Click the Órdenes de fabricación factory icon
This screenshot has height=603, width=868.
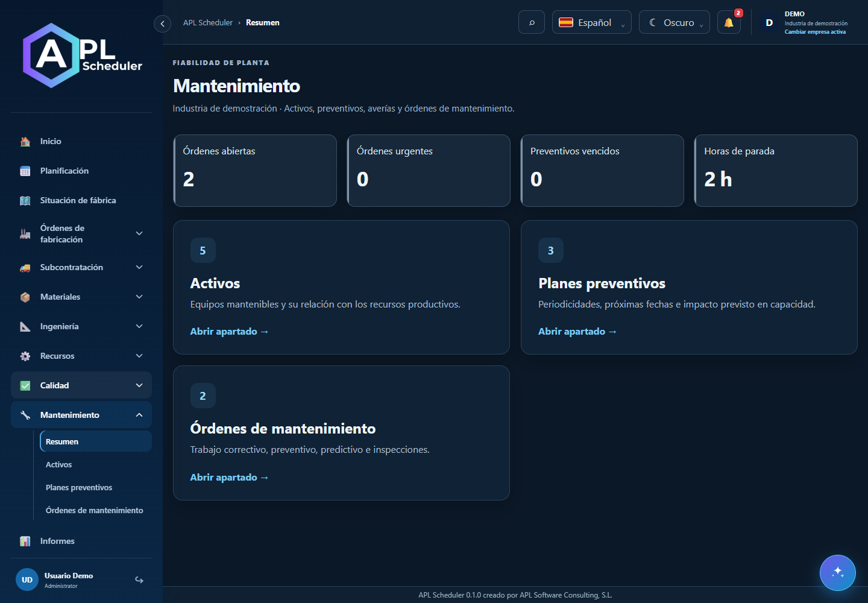pos(25,234)
